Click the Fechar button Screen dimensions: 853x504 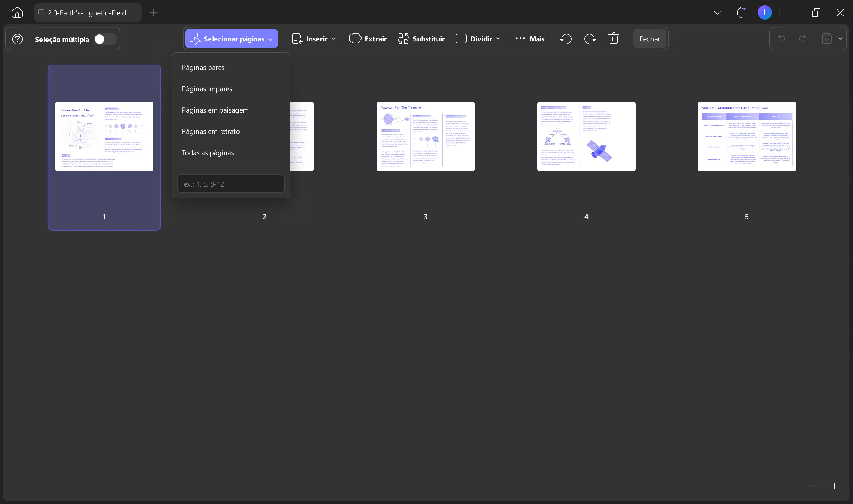(x=650, y=38)
